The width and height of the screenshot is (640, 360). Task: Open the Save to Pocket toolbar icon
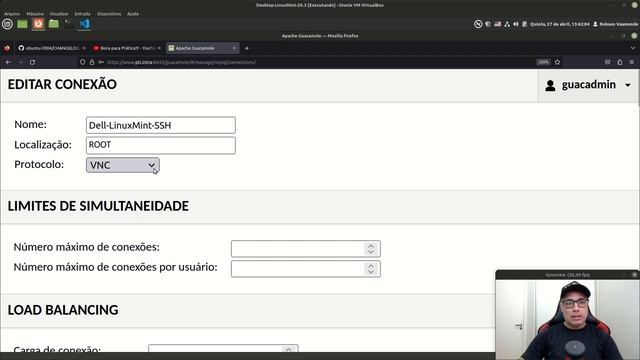pyautogui.click(x=608, y=62)
